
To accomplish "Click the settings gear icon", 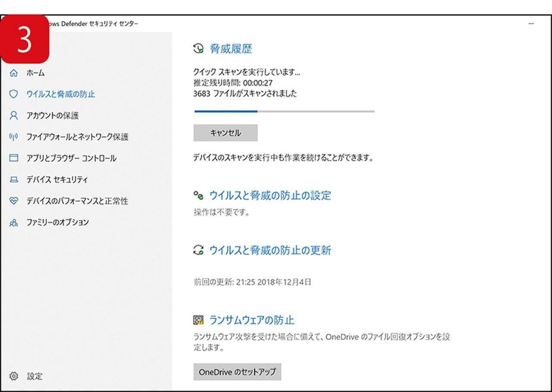I will (x=14, y=376).
